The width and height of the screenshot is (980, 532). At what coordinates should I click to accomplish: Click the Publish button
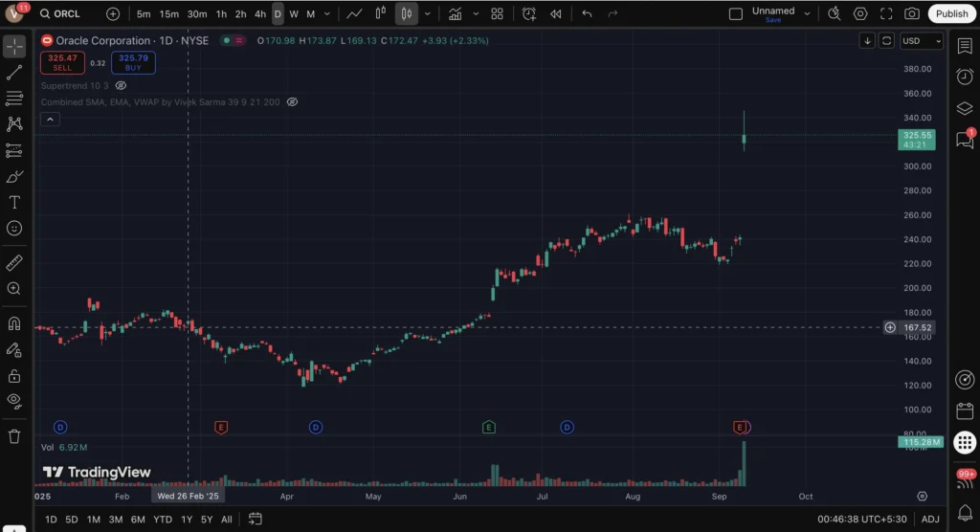[951, 13]
